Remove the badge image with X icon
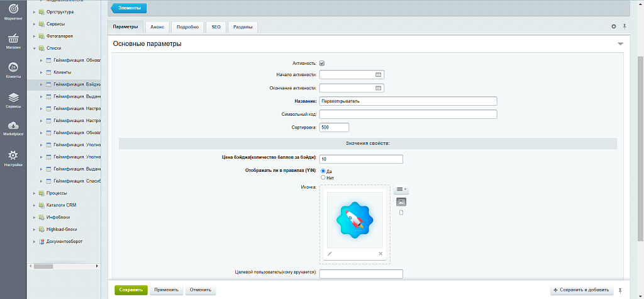Screen dimensions: 644x299 coord(380,254)
